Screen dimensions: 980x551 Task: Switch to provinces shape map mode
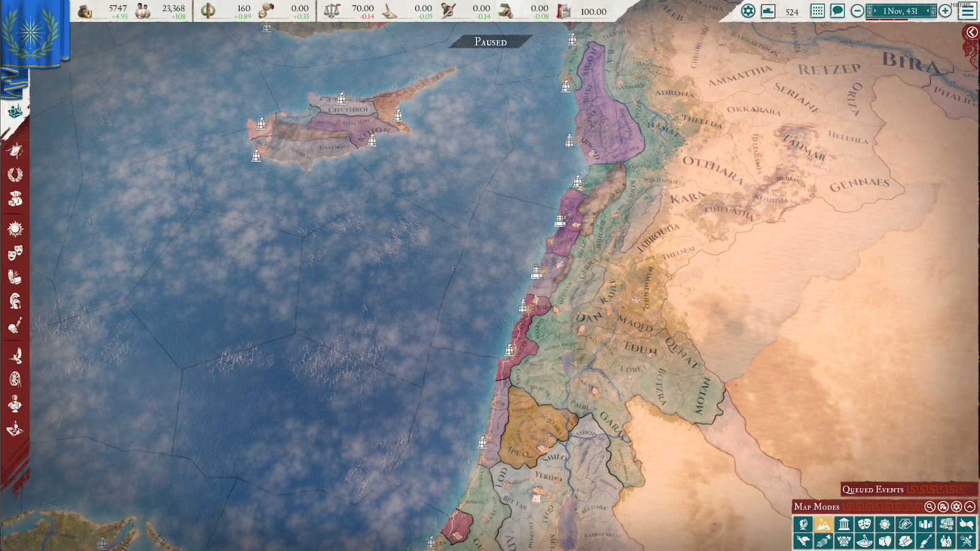(905, 541)
